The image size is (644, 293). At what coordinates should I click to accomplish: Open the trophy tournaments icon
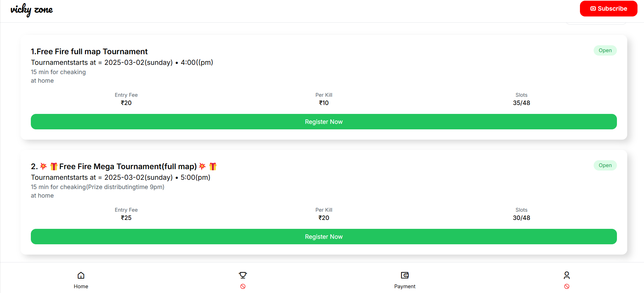coord(243,275)
